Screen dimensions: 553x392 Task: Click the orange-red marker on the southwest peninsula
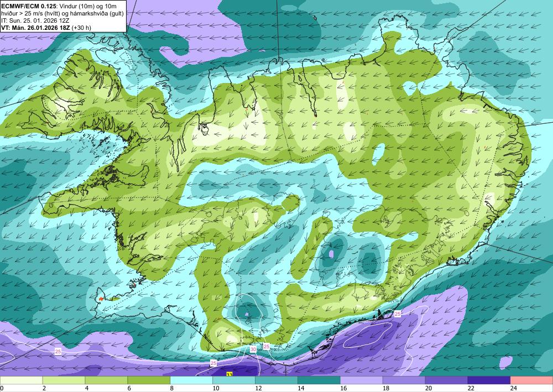[101, 299]
